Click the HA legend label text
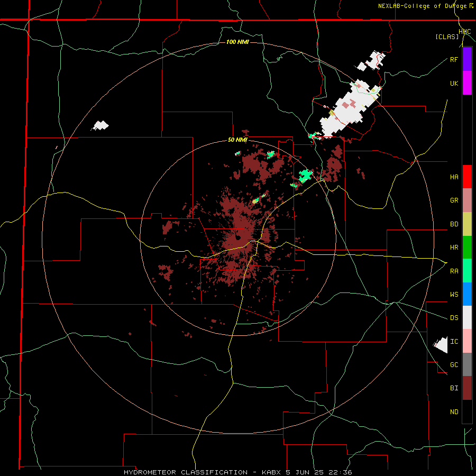Screen dimensions: 476x476 pos(454,177)
